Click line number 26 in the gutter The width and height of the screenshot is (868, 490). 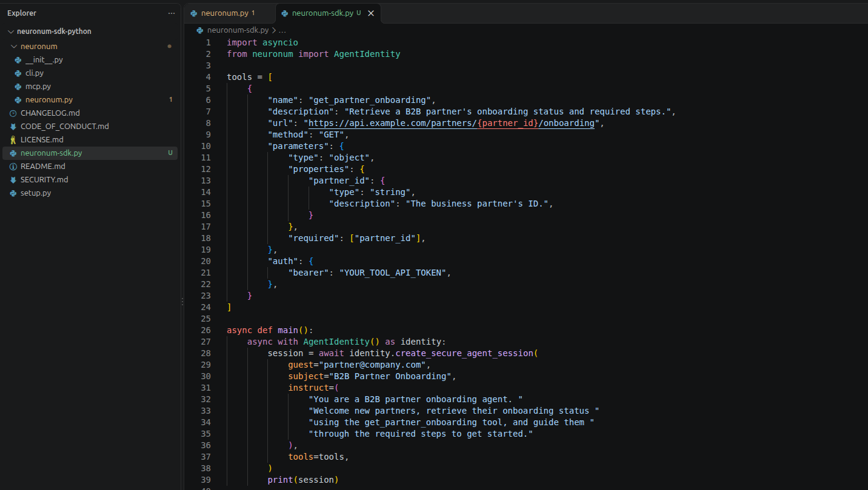pos(206,330)
